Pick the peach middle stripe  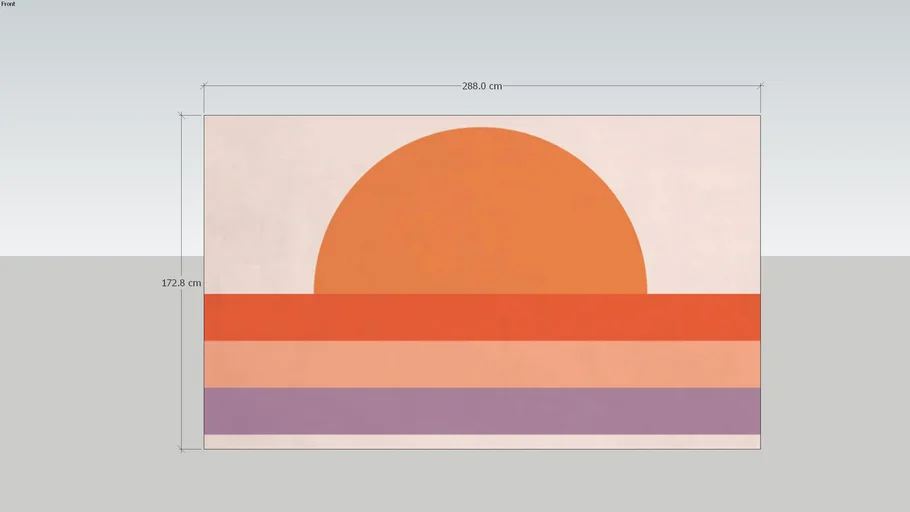coord(481,364)
